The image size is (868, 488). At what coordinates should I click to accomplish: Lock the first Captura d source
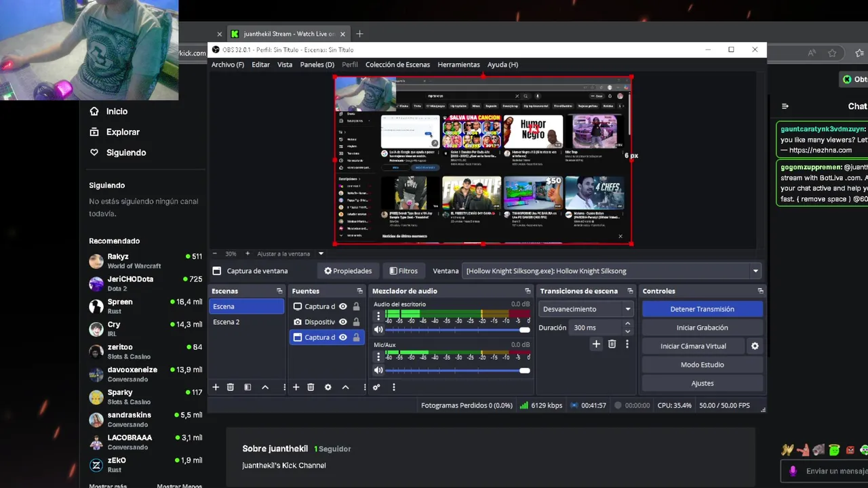click(356, 306)
